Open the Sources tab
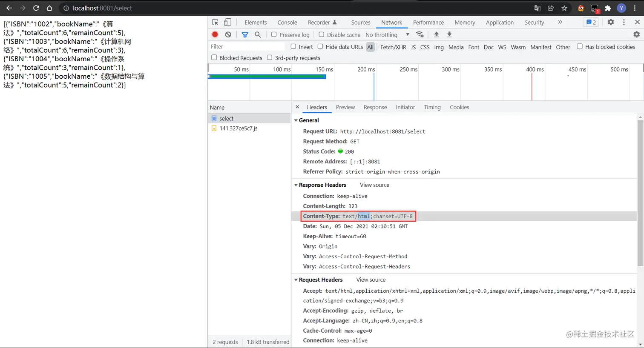Image resolution: width=644 pixels, height=348 pixels. pyautogui.click(x=361, y=22)
